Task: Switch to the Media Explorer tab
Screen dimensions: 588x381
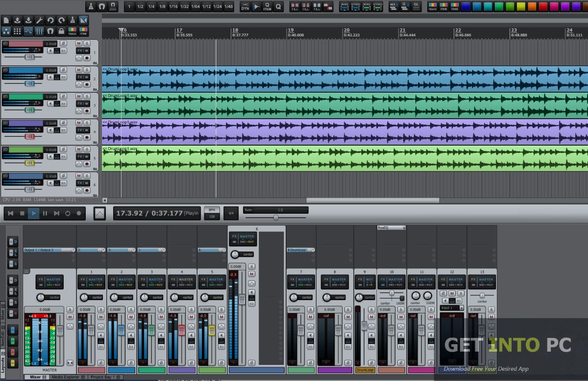Action: click(66, 377)
